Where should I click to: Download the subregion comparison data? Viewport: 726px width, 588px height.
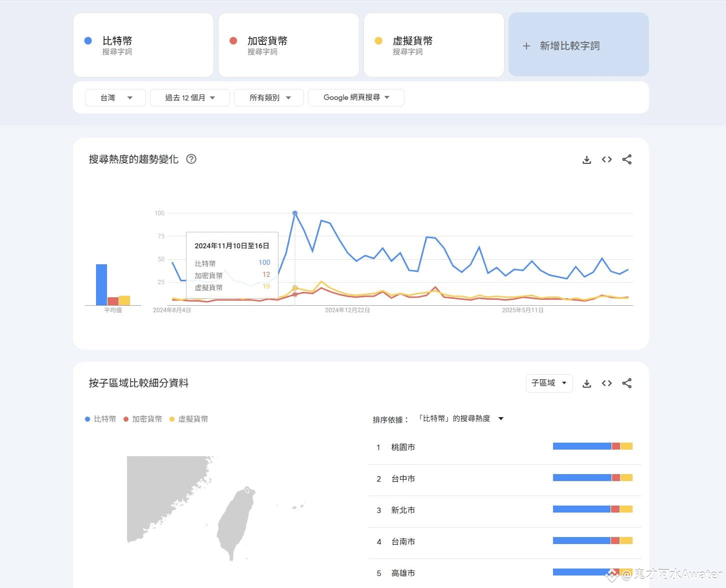pos(586,384)
